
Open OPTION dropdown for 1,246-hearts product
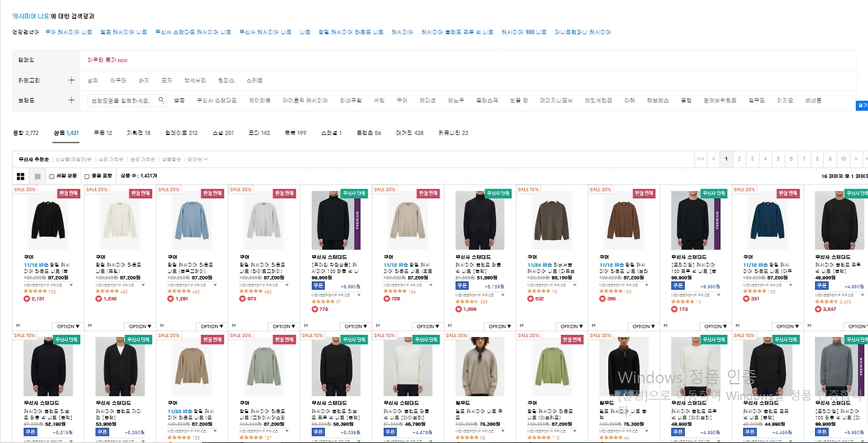tap(140, 326)
